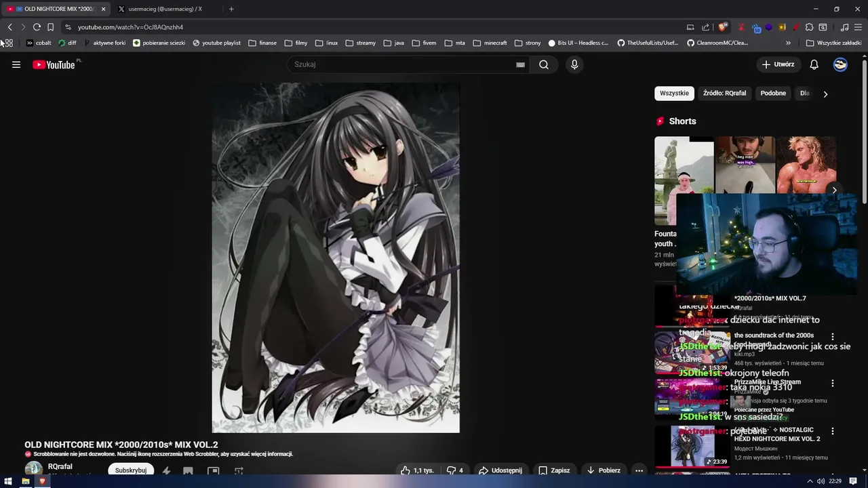868x488 pixels.
Task: Open the sidebar panel toggle icon
Action: coord(823,27)
